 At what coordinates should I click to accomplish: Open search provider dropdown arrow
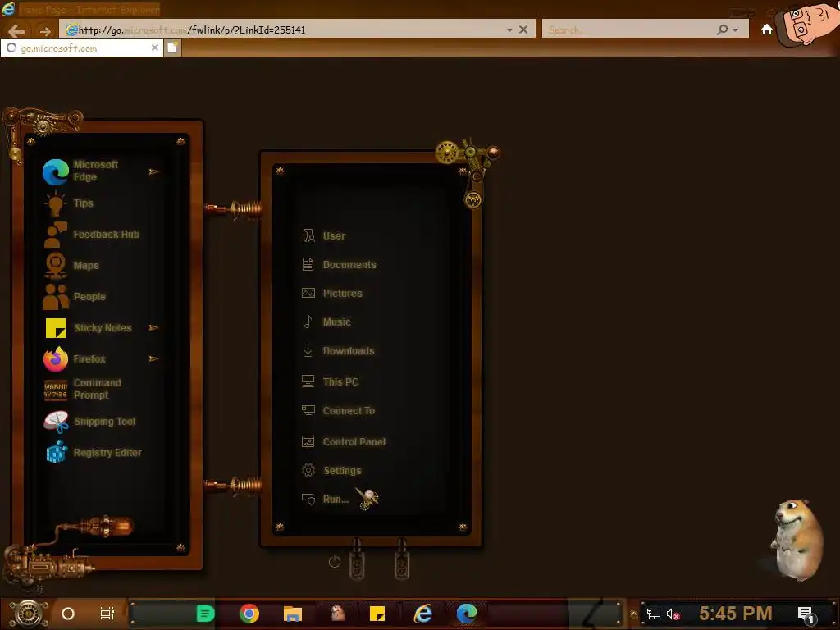(x=736, y=30)
